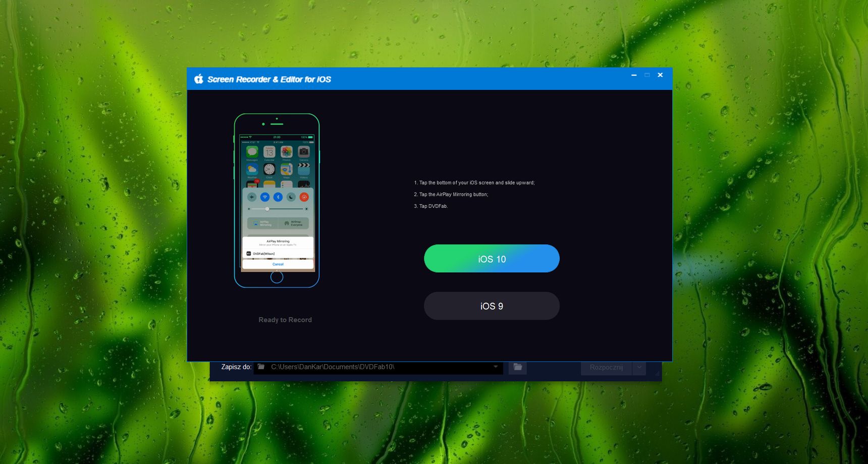The width and height of the screenshot is (868, 464).
Task: Browse output folder with the folder button
Action: (518, 367)
